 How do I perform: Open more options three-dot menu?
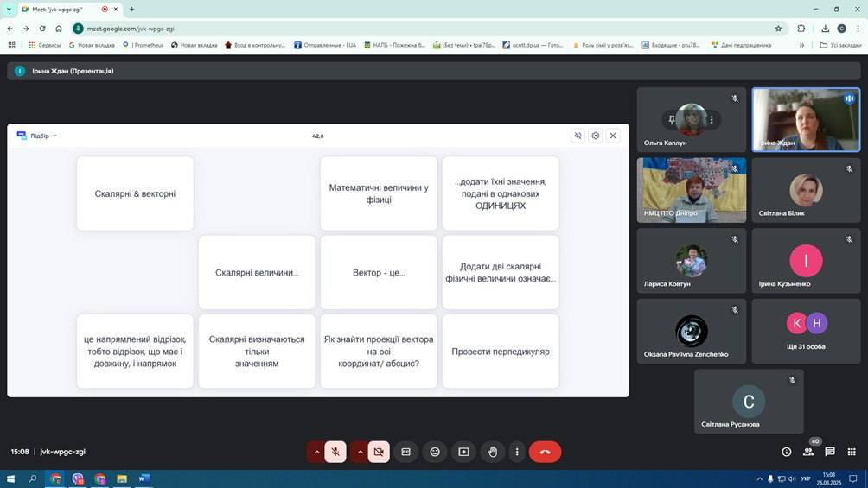(517, 452)
